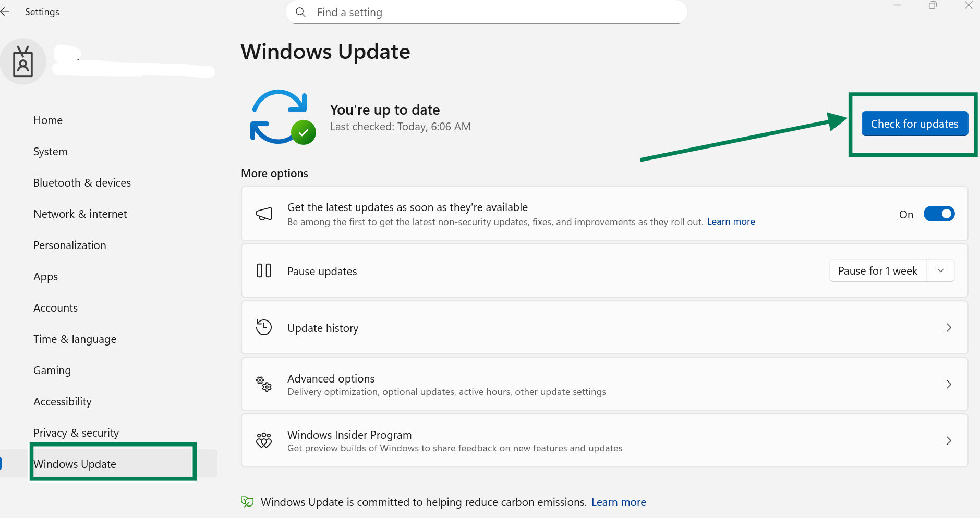The width and height of the screenshot is (980, 518).
Task: Expand Windows Insider Program chevron
Action: click(x=949, y=440)
